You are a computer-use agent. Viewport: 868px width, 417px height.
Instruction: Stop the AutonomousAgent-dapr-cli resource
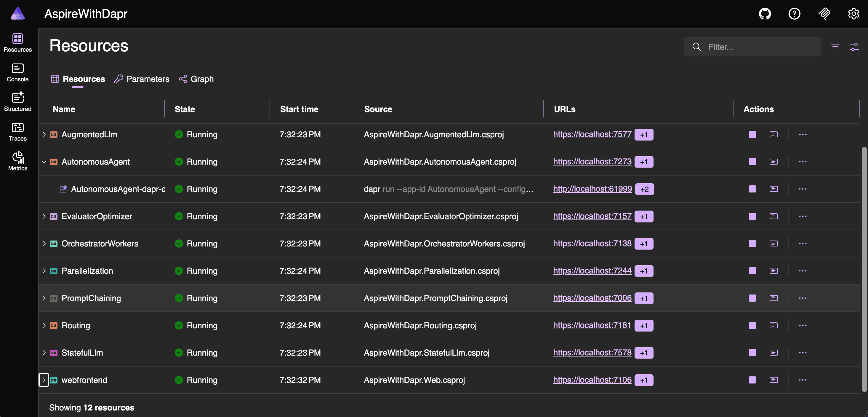tap(752, 189)
